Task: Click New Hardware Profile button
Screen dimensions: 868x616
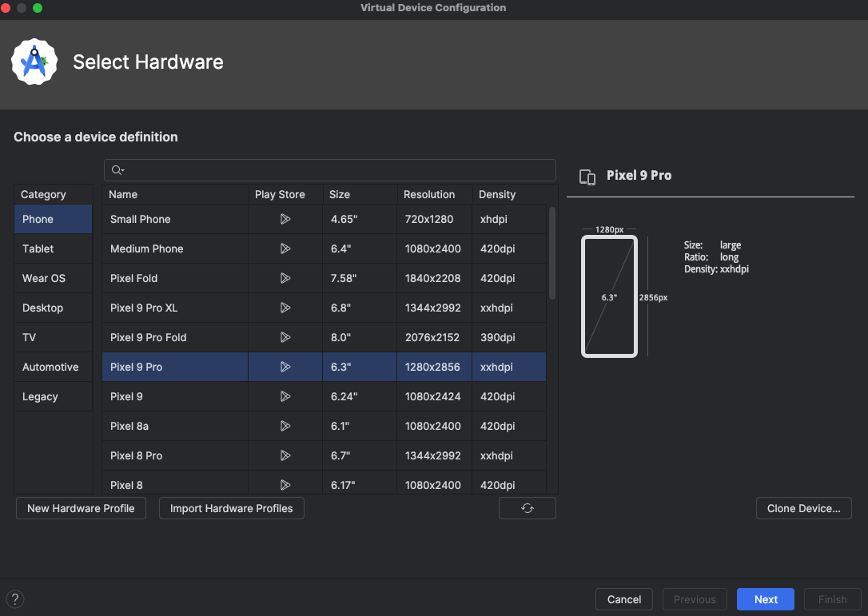Action: [x=81, y=508]
